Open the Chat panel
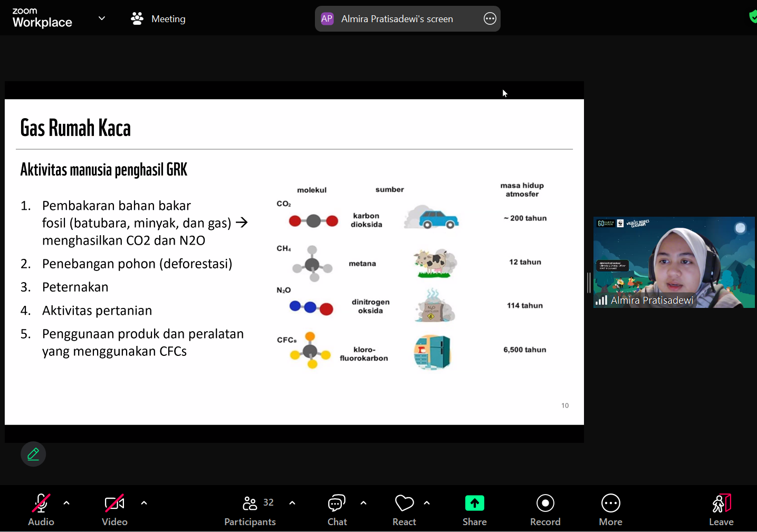 337,509
